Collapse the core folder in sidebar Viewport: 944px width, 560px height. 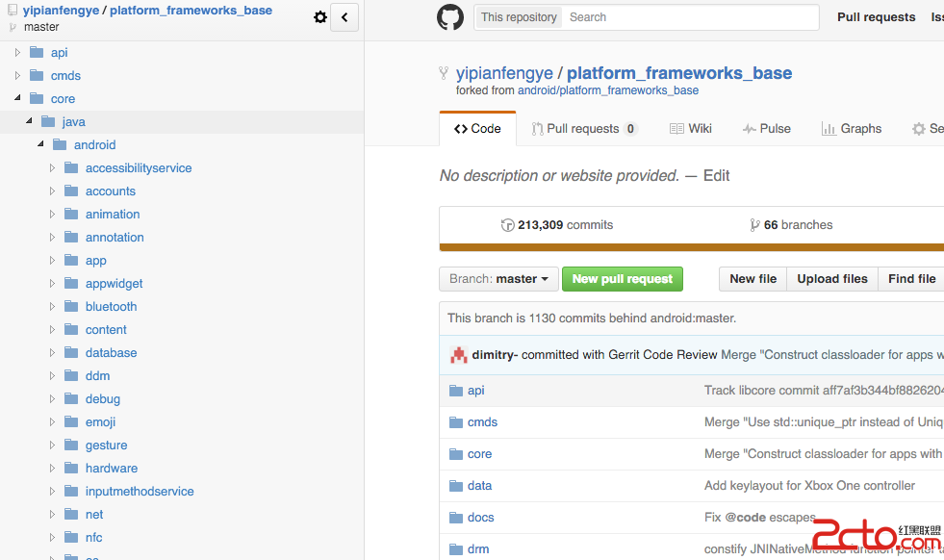tap(17, 98)
